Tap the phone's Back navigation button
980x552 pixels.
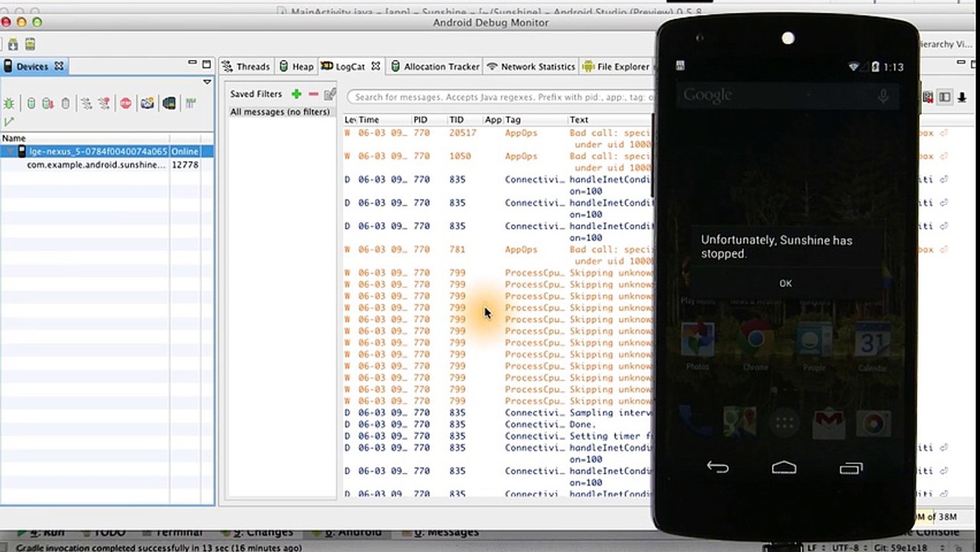click(718, 468)
